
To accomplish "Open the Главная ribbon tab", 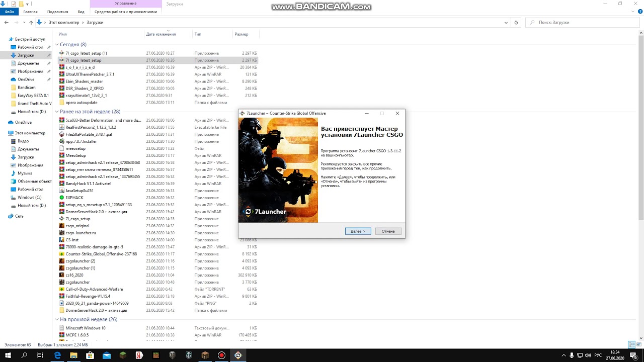I will tap(30, 12).
